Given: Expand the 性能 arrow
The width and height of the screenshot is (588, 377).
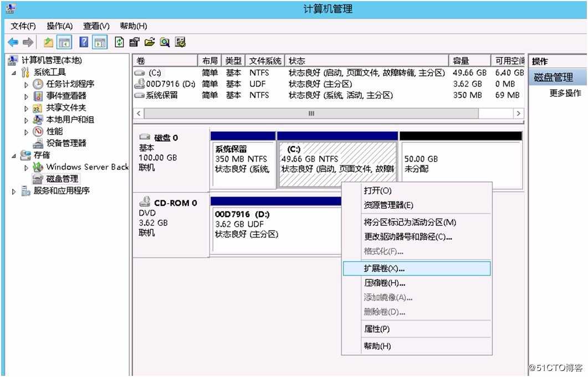Looking at the screenshot, I should click(x=26, y=132).
